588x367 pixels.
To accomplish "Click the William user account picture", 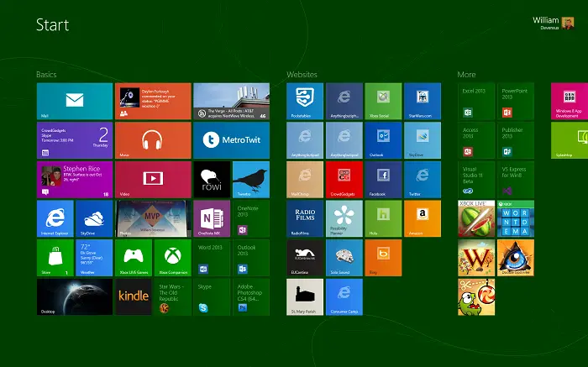I will (568, 23).
